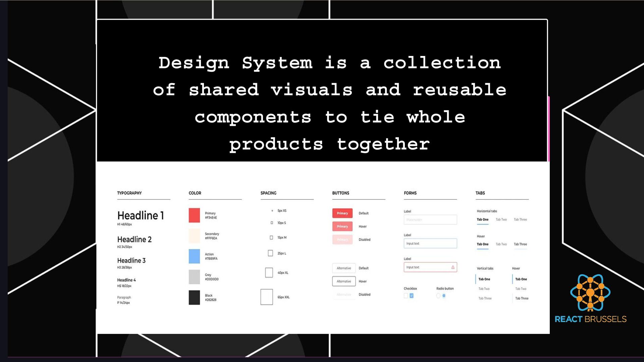The width and height of the screenshot is (644, 362).
Task: Click the Headline 4 sample text
Action: coord(126,280)
